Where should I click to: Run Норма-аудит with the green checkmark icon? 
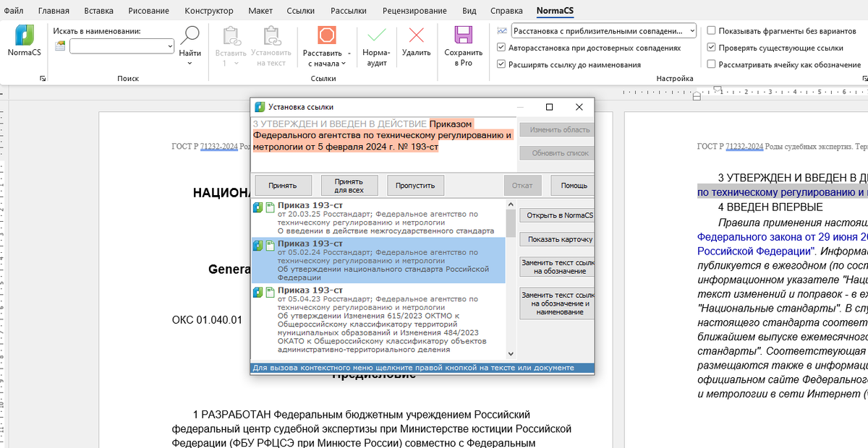[x=376, y=35]
